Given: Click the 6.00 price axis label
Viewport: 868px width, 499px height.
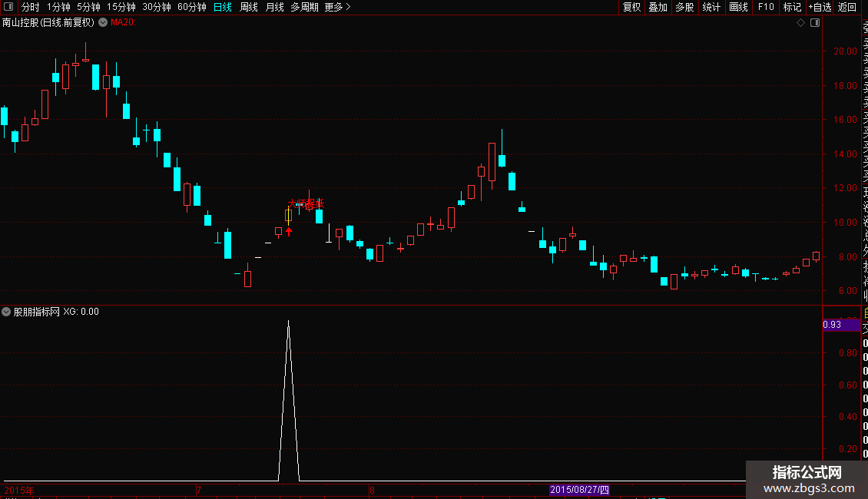Looking at the screenshot, I should pyautogui.click(x=847, y=291).
